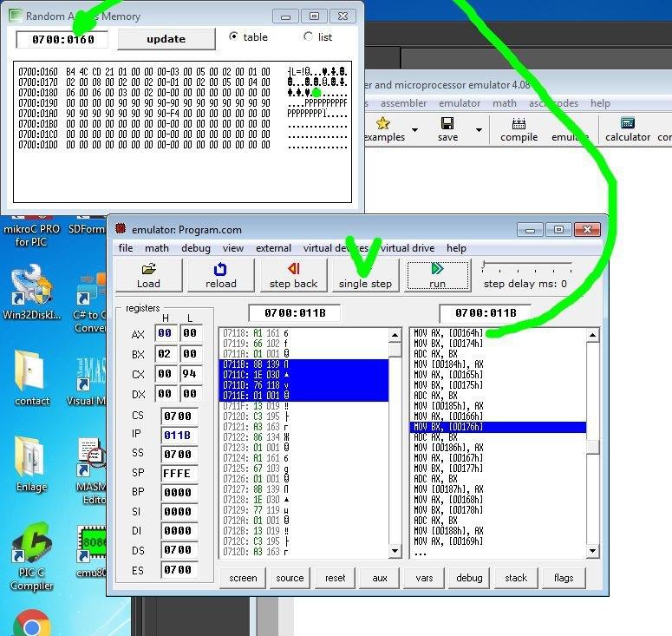Image resolution: width=672 pixels, height=636 pixels.
Task: Open the Enlage folder on desktop
Action: (31, 464)
